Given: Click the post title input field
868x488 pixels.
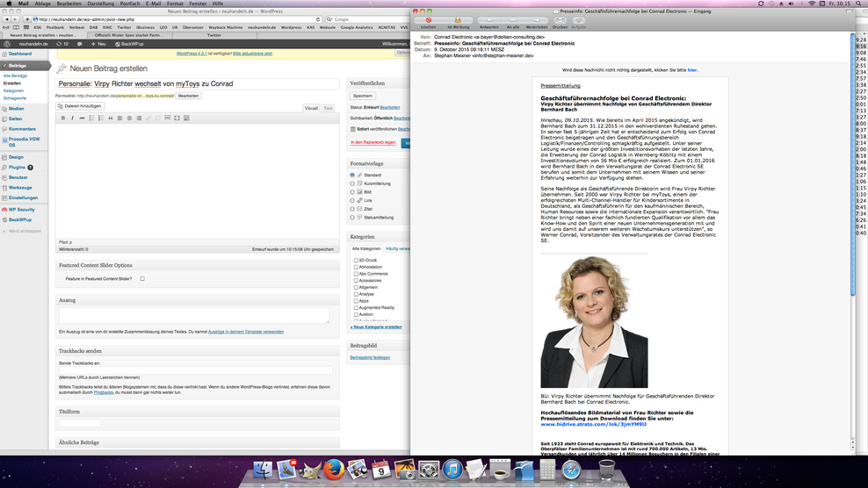Looking at the screenshot, I should click(198, 83).
